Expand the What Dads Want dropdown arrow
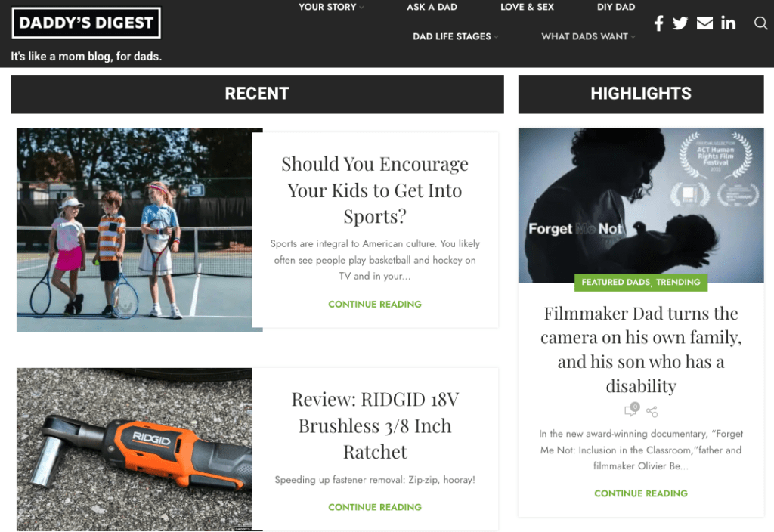 click(633, 37)
